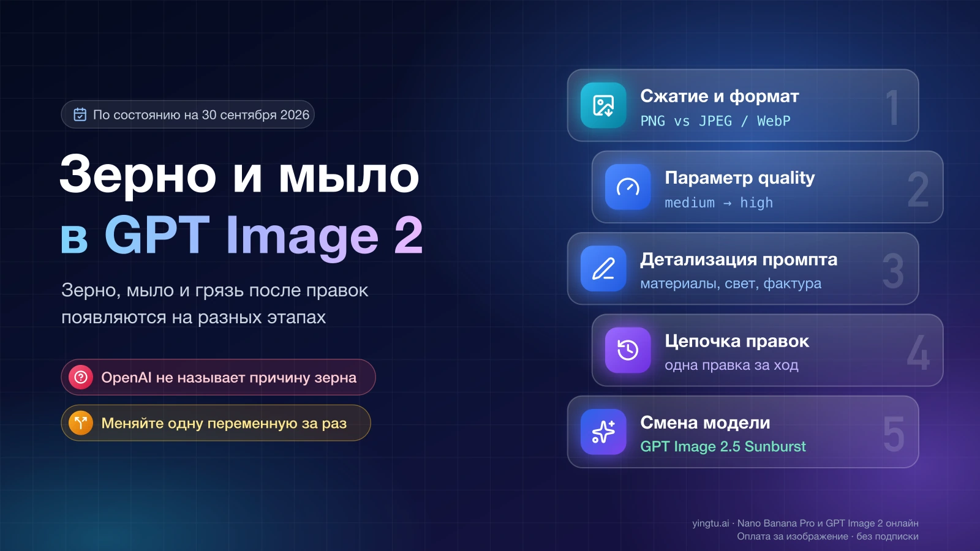Click the red question mark icon
The image size is (980, 551).
81,377
